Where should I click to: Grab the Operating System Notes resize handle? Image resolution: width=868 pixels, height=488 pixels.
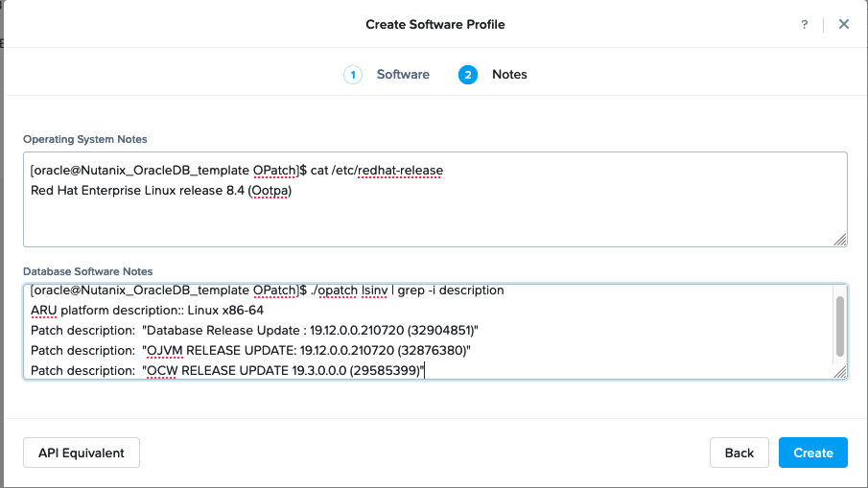[x=840, y=240]
